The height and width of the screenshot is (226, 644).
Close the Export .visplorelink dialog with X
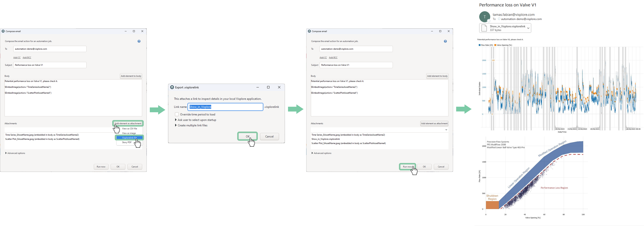[x=279, y=87]
